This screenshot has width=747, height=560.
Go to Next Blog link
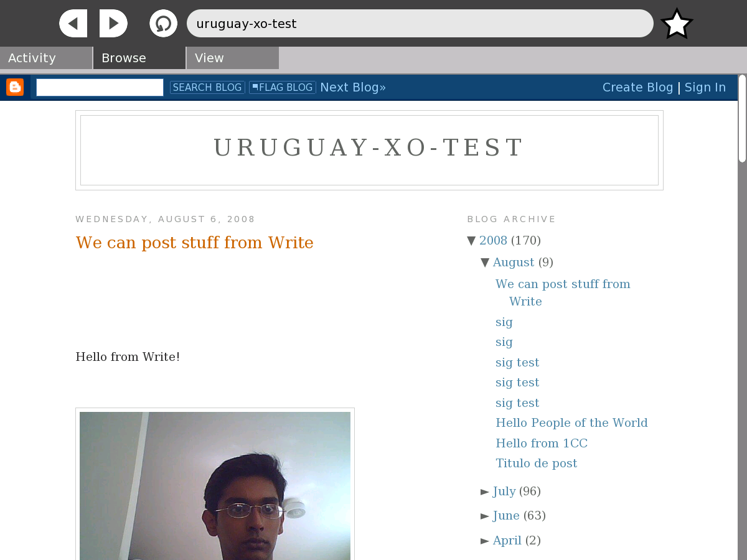pyautogui.click(x=353, y=87)
